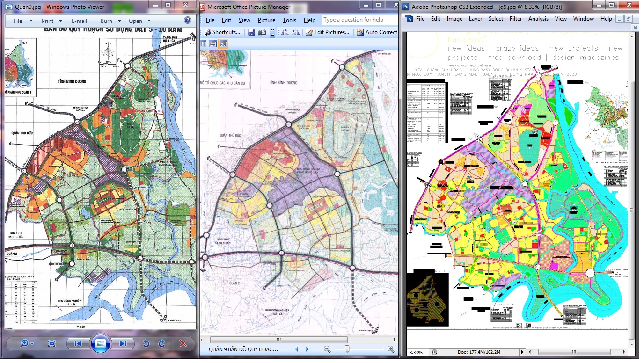Expand the Open dropdown in Photo Viewer
Screen dimensions: 644x363
click(x=140, y=21)
